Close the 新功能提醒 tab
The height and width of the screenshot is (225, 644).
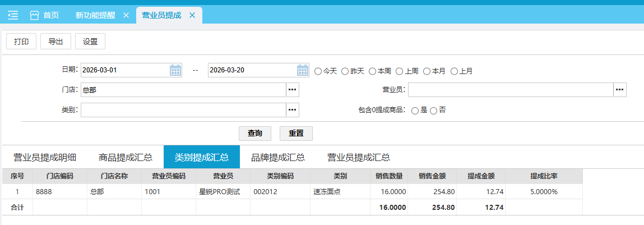(126, 15)
